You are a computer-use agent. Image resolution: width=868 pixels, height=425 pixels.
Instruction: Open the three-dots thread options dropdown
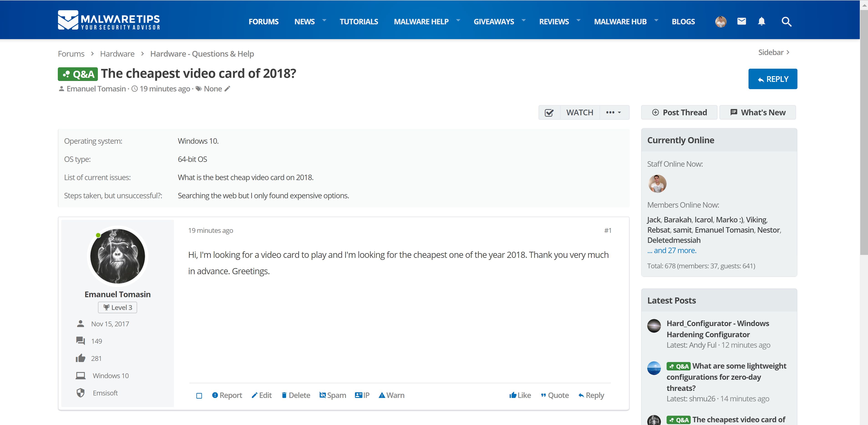[614, 113]
